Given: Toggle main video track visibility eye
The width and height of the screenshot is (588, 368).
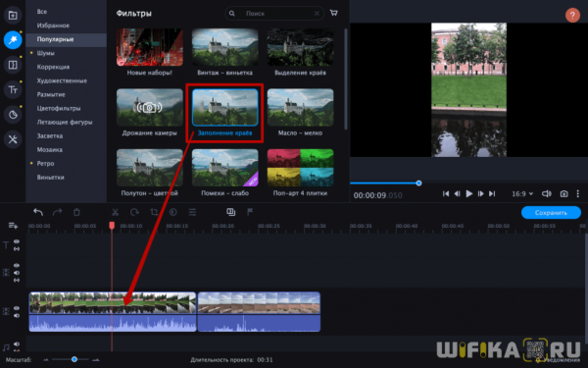Looking at the screenshot, I should [x=17, y=308].
